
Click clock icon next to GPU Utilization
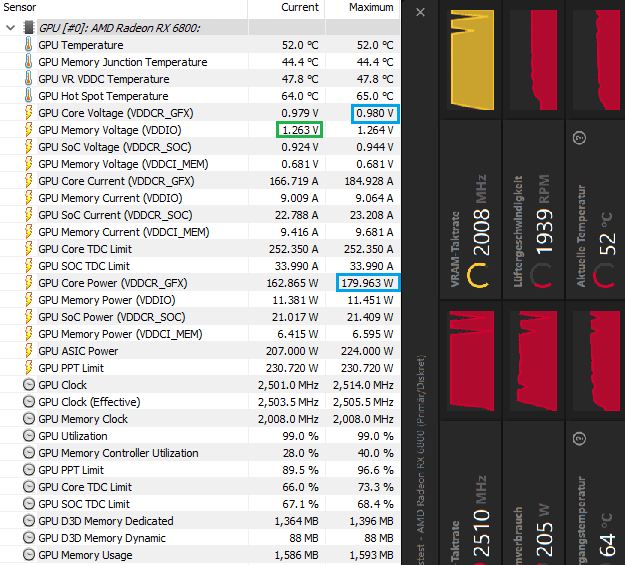(x=29, y=435)
